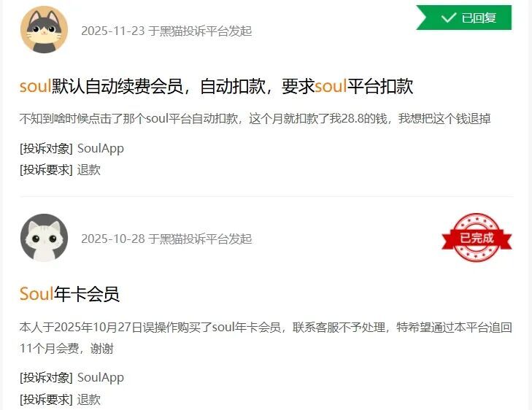Click the 2025-11-23 complaint date line
This screenshot has height=410, width=532.
[x=166, y=31]
